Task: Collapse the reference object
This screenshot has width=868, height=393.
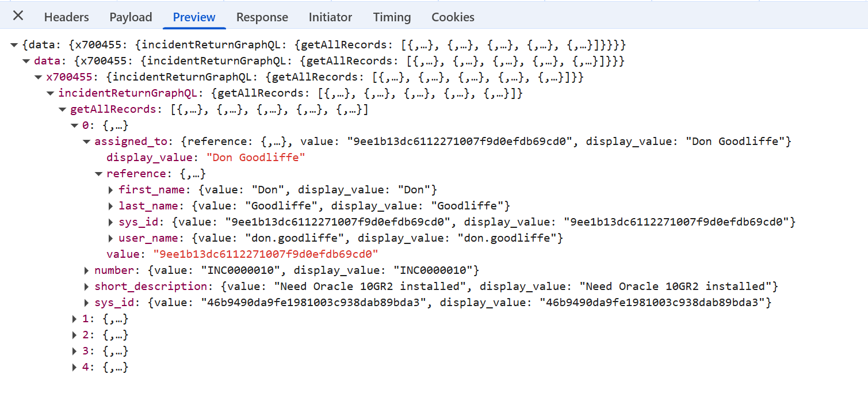Action: click(98, 174)
